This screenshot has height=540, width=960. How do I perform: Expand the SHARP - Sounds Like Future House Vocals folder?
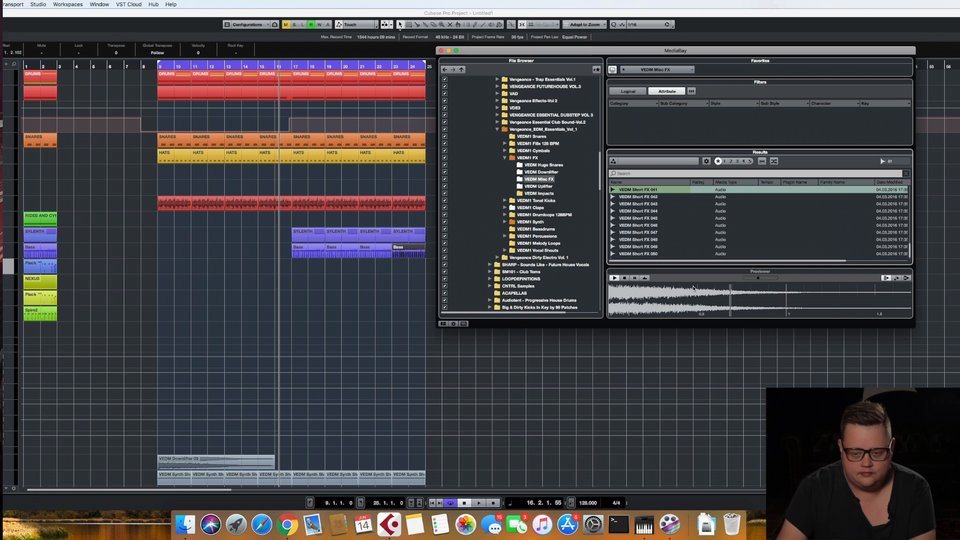[x=490, y=264]
